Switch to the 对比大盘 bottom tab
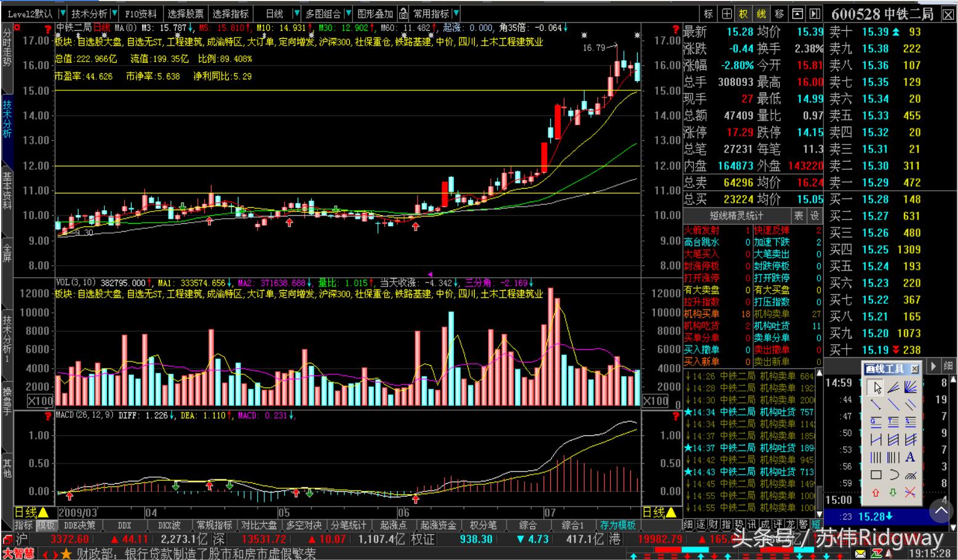The height and width of the screenshot is (560, 958). click(x=259, y=526)
